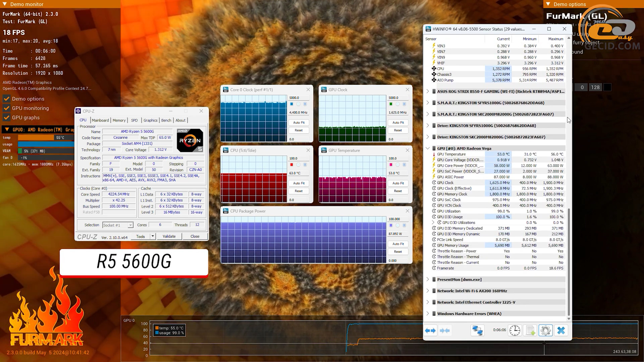This screenshot has height=362, width=644.
Task: Click red color swatch in CPU Tctl/Tdie graph
Action: tap(291, 165)
